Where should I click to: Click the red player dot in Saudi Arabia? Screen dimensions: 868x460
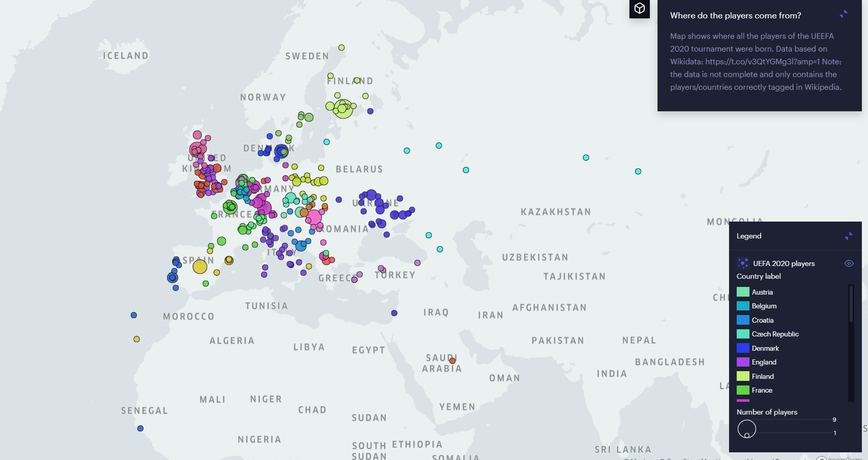point(452,361)
